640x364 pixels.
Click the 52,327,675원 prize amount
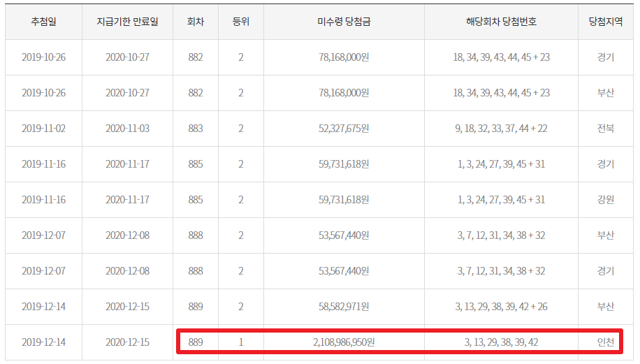coord(344,129)
